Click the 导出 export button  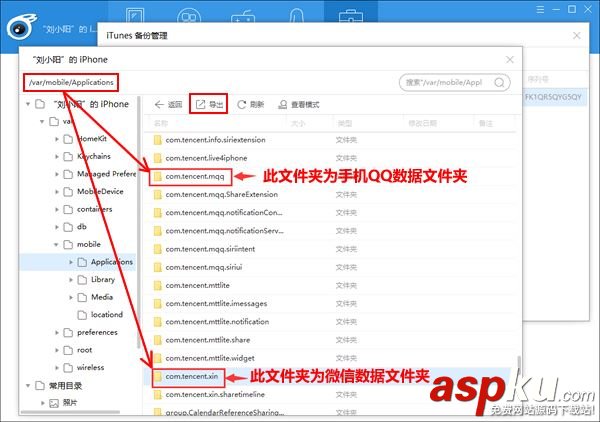pyautogui.click(x=209, y=104)
